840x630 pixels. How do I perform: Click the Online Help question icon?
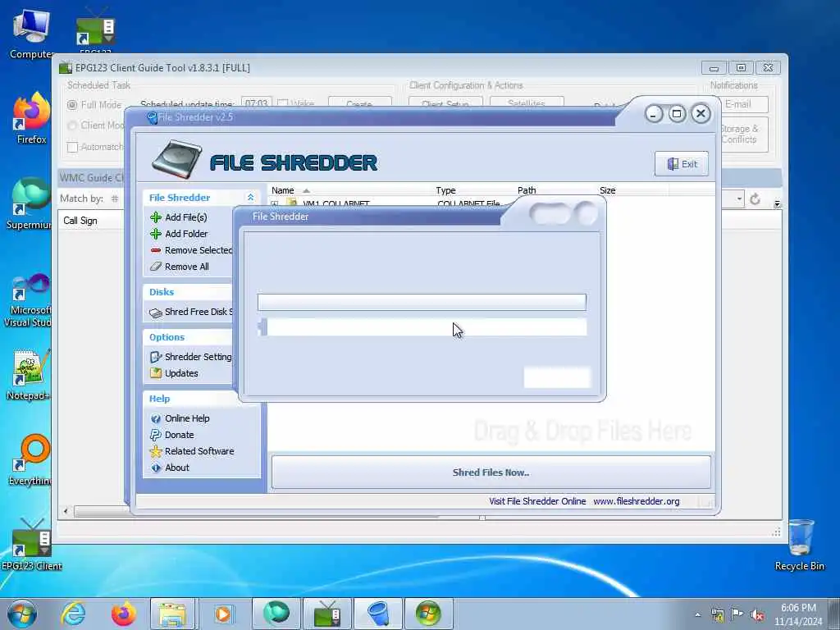click(156, 418)
